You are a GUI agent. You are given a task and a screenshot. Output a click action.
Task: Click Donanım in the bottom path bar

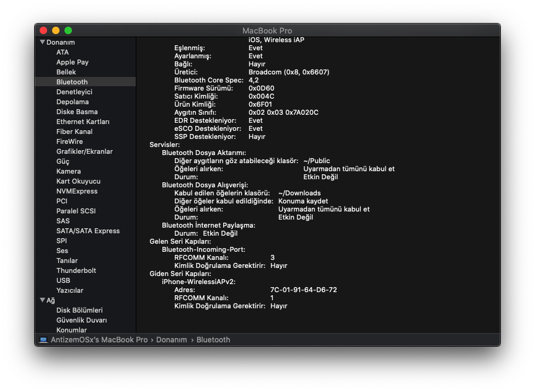coord(172,340)
